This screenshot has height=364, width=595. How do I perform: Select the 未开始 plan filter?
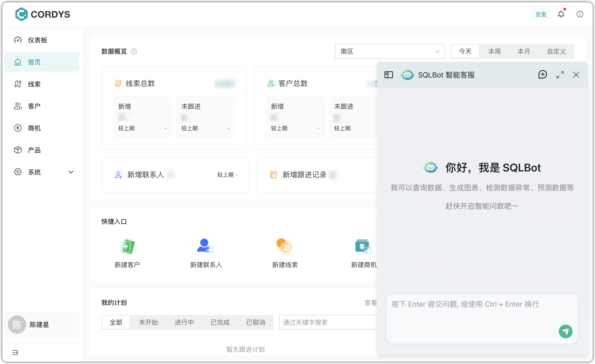click(148, 322)
